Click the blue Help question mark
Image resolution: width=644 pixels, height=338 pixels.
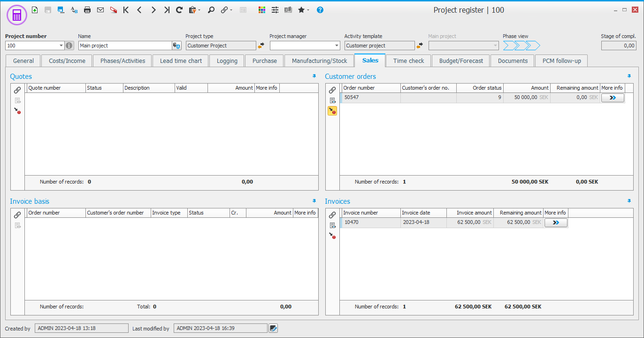click(x=320, y=9)
